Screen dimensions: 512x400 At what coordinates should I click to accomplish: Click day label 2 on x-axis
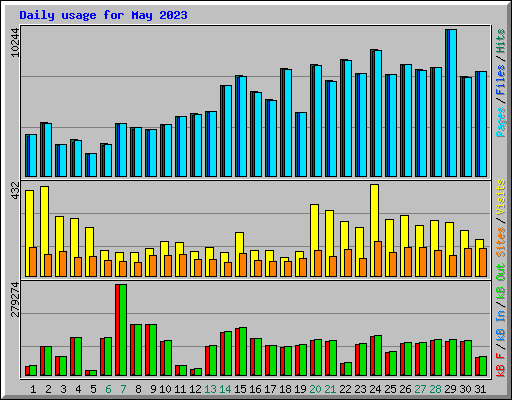click(48, 389)
